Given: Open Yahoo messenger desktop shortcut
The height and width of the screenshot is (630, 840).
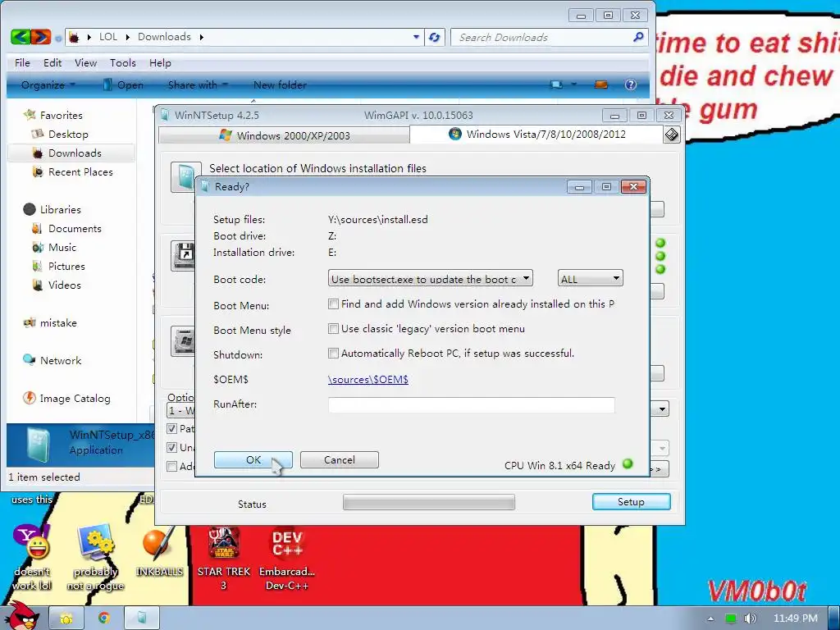Looking at the screenshot, I should (32, 559).
